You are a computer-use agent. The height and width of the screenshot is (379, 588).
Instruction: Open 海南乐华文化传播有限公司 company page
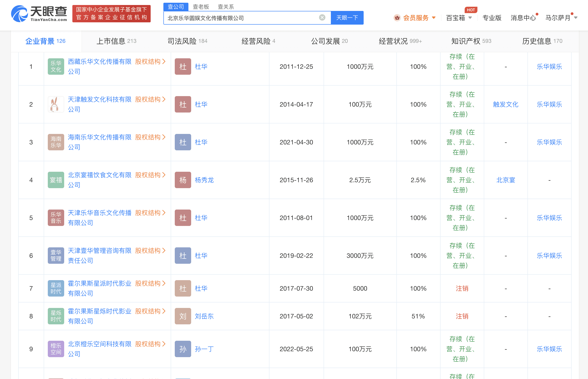[100, 142]
